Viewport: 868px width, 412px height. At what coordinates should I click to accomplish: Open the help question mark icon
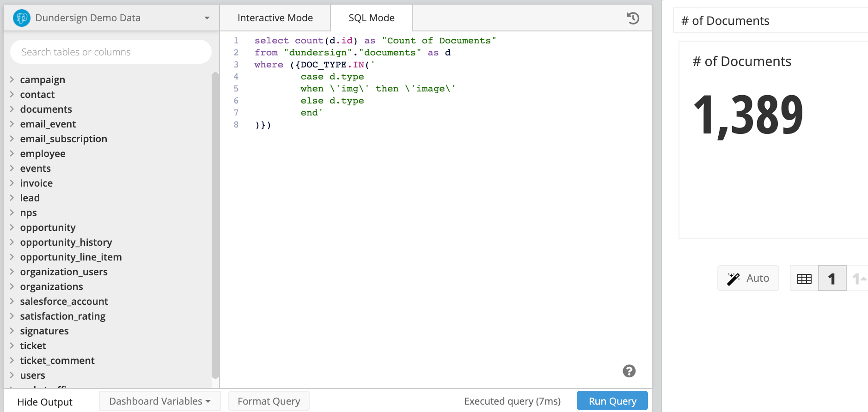(629, 371)
